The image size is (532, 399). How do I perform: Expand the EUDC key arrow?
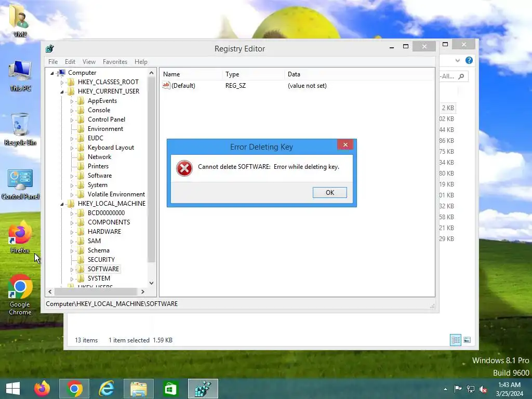pos(72,138)
